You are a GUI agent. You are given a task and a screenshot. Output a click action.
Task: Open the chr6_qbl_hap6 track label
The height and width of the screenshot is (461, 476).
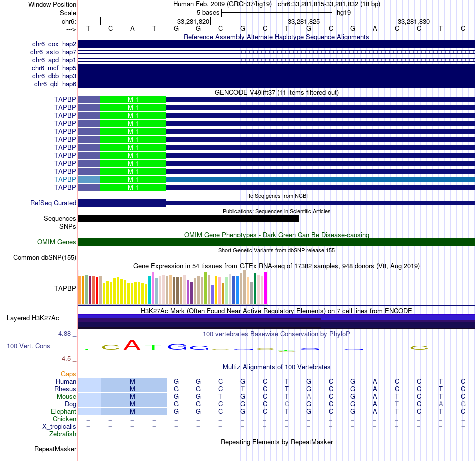click(55, 84)
